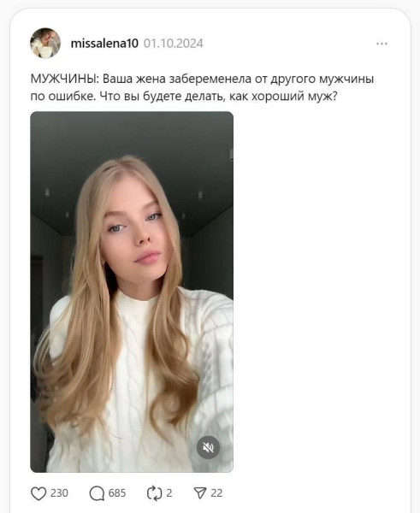Viewport: 420px width, 513px height.
Task: Click the repost count 2
Action: (169, 493)
